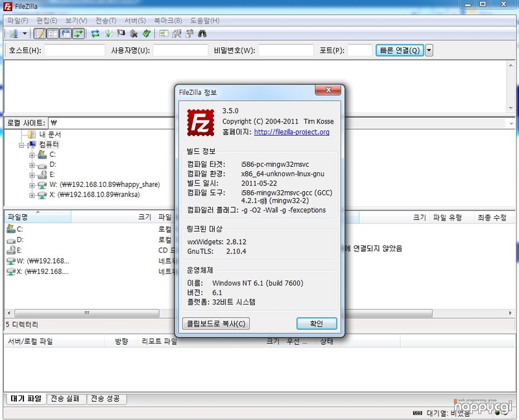Focus the 호스트(H) input field
The height and width of the screenshot is (420, 519).
coord(75,51)
